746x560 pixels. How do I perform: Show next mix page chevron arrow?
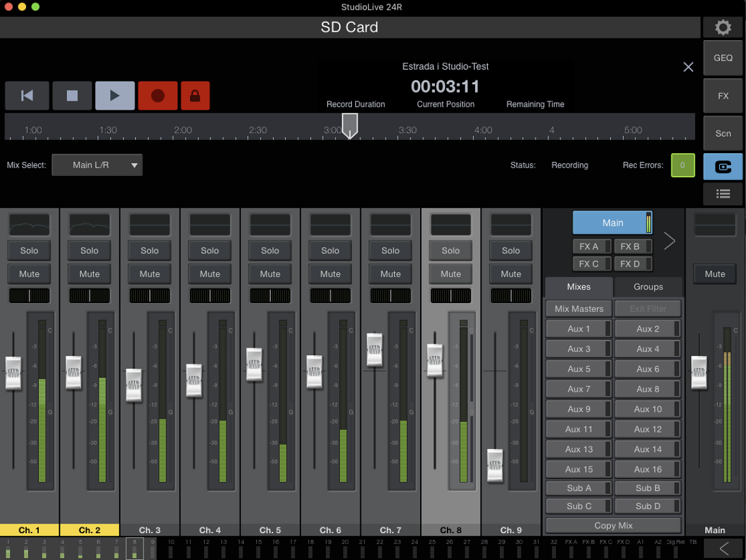pyautogui.click(x=669, y=241)
